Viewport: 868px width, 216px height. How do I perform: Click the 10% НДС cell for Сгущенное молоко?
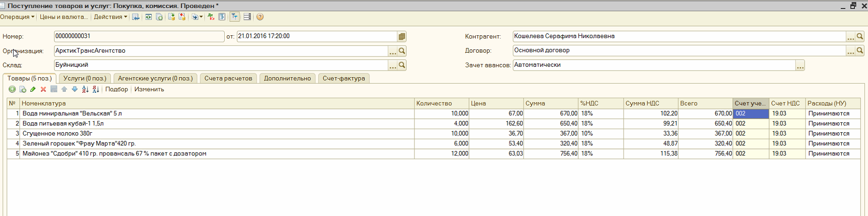point(601,134)
